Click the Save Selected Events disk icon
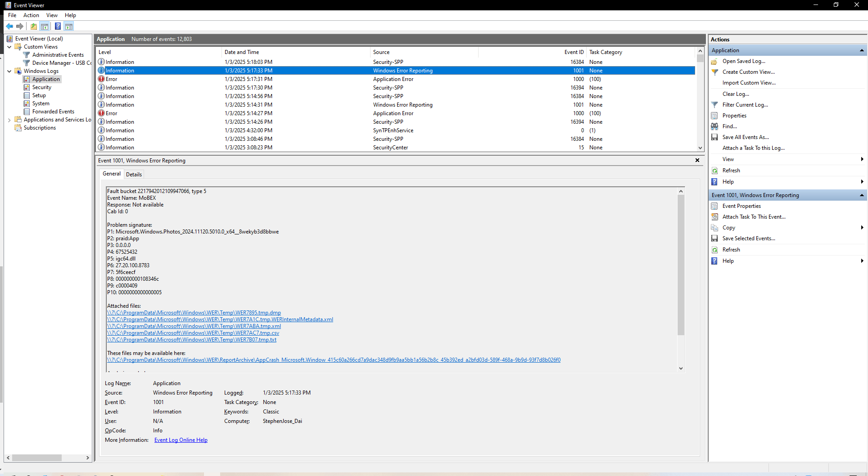This screenshot has width=868, height=476. click(714, 238)
